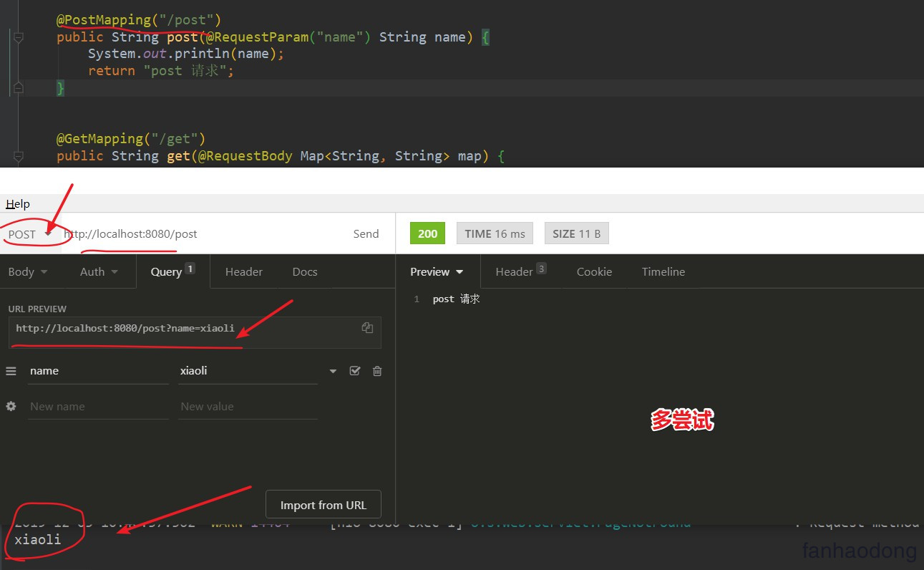924x570 pixels.
Task: Click the @RequestBody annotation in the get method
Action: tap(245, 155)
